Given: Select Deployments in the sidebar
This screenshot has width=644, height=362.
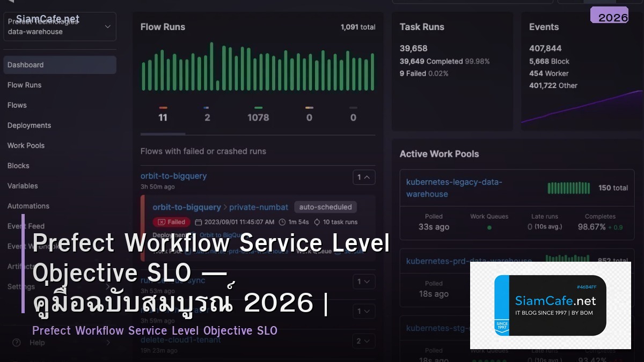Looking at the screenshot, I should click(29, 125).
